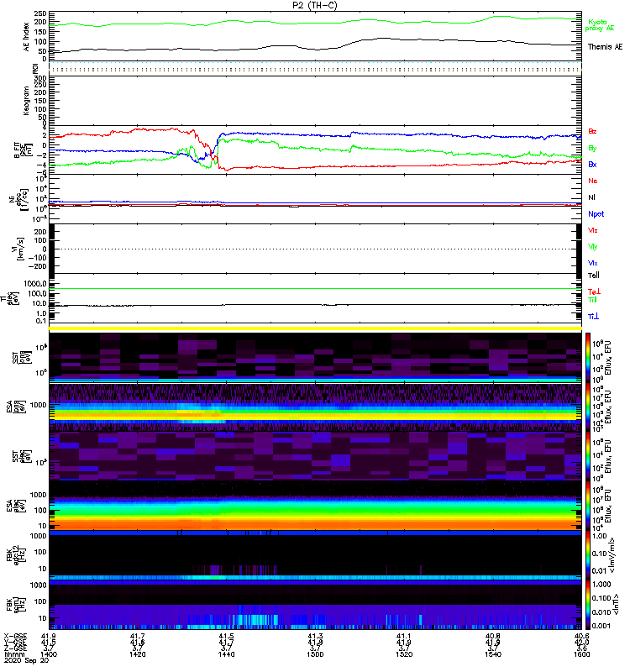The height and width of the screenshot is (672, 630).
Task: Click the red Vix velocity legend label
Action: (x=593, y=230)
